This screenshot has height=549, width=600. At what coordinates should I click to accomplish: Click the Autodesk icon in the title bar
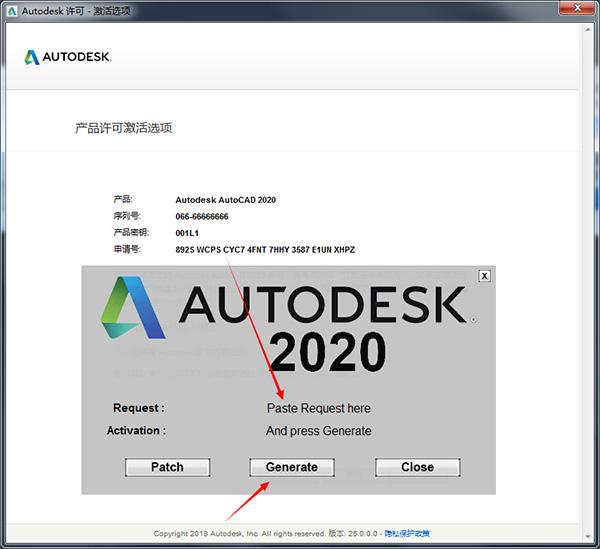click(x=12, y=11)
